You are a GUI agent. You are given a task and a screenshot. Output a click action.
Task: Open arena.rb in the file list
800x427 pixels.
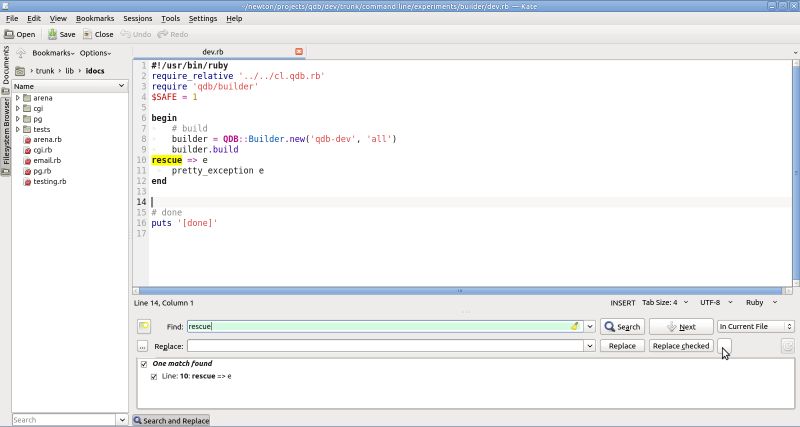[47, 139]
